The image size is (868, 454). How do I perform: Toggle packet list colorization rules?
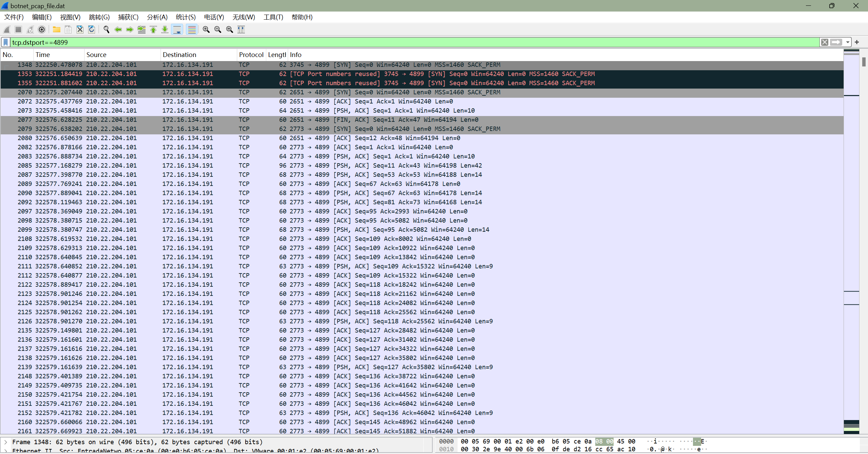pyautogui.click(x=192, y=30)
